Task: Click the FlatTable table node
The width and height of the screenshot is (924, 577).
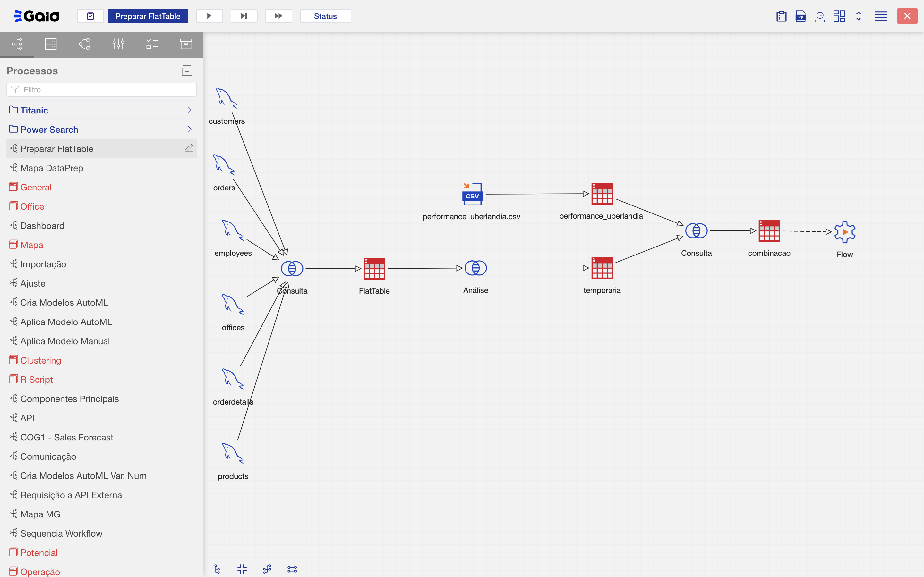Action: tap(374, 269)
